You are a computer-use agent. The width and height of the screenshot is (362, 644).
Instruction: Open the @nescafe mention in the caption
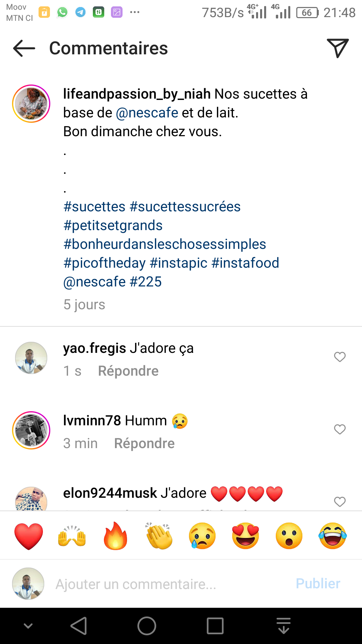click(x=147, y=113)
